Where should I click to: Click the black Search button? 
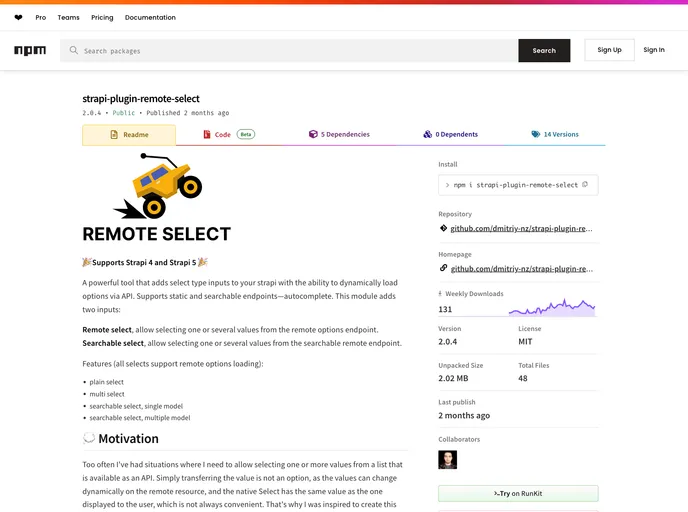[544, 50]
